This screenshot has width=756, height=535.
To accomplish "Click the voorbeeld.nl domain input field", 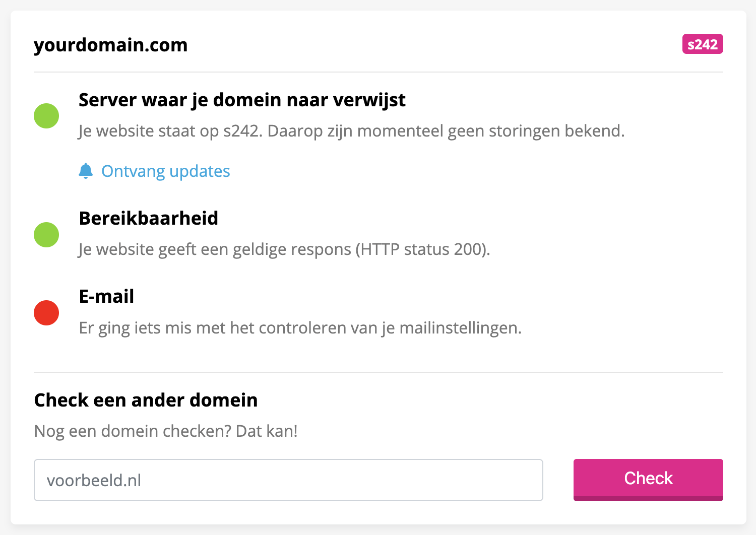I will click(x=288, y=480).
